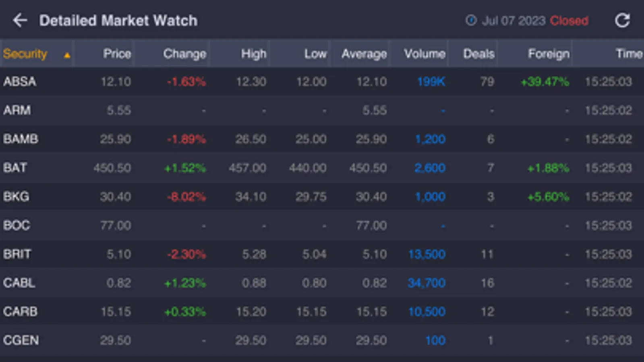Click the Deals column header
644x362 pixels.
coord(479,53)
